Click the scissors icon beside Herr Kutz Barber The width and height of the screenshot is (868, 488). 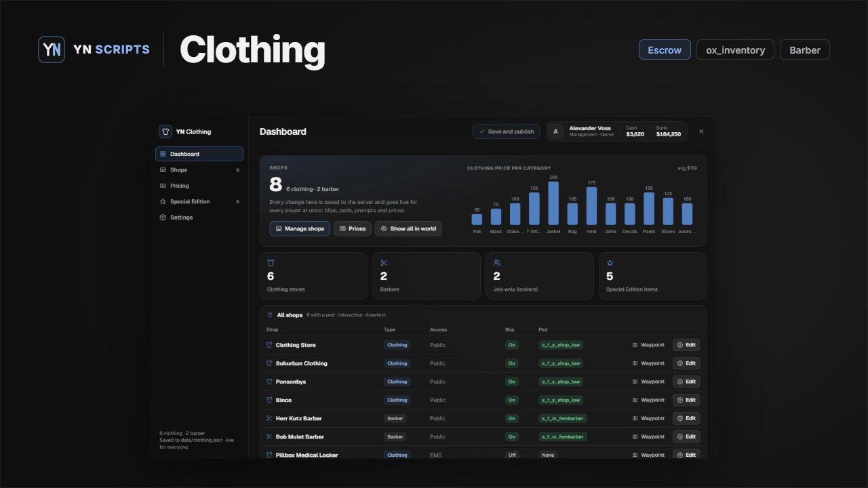pos(269,418)
